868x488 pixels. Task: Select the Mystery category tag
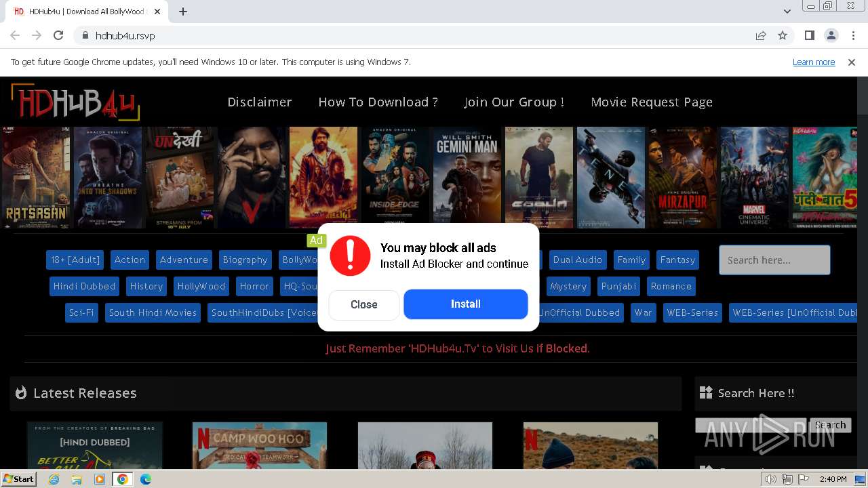(x=568, y=286)
